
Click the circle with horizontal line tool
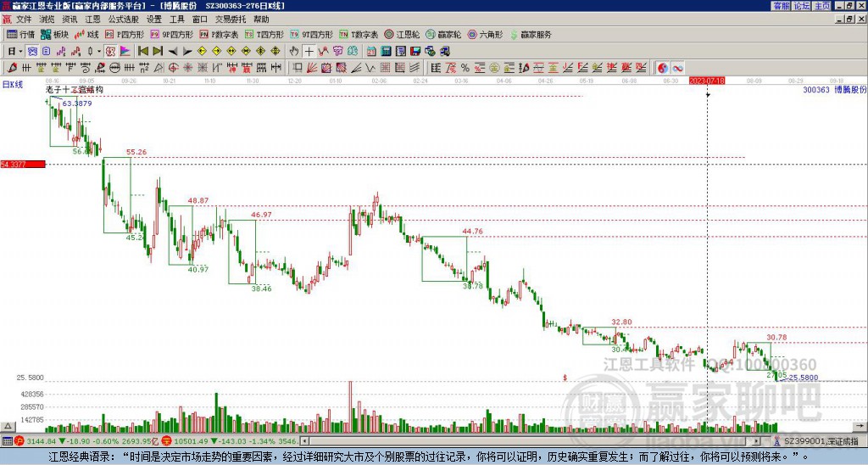(x=114, y=68)
